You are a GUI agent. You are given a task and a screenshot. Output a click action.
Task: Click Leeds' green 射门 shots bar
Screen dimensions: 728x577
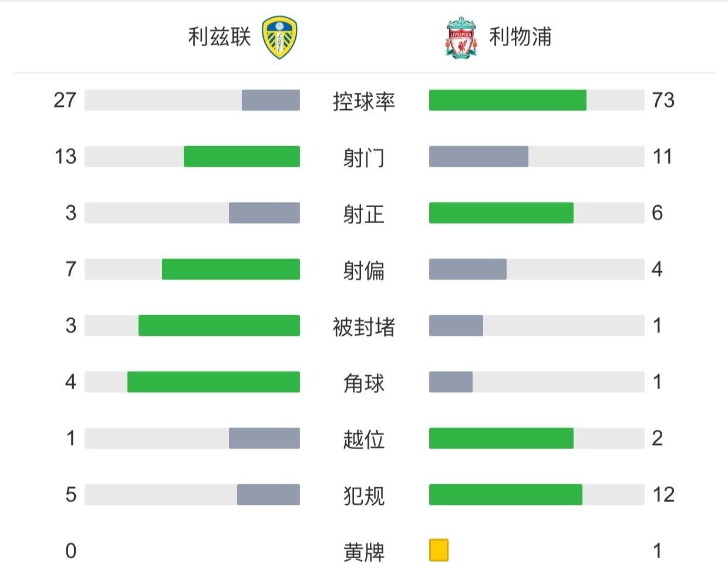(x=242, y=157)
